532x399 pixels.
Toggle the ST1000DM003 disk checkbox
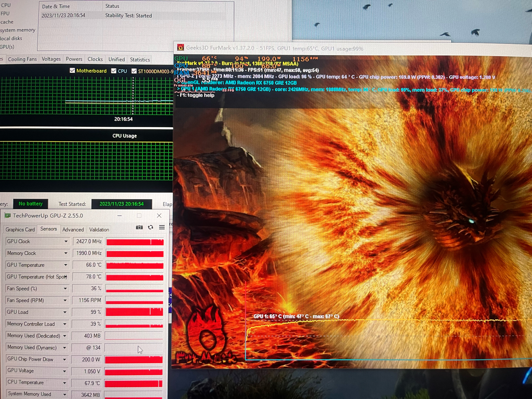134,71
